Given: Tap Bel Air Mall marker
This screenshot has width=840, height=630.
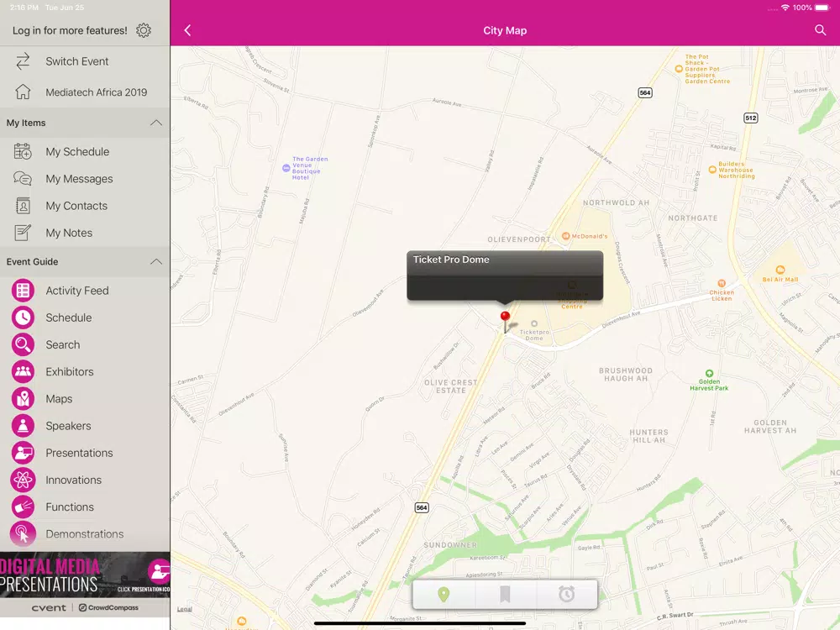Looking at the screenshot, I should 780,270.
